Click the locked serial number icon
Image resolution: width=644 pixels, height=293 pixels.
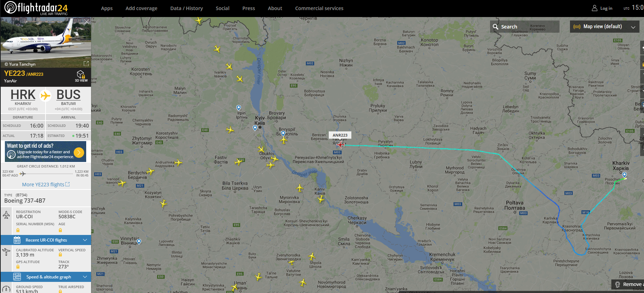click(x=18, y=230)
